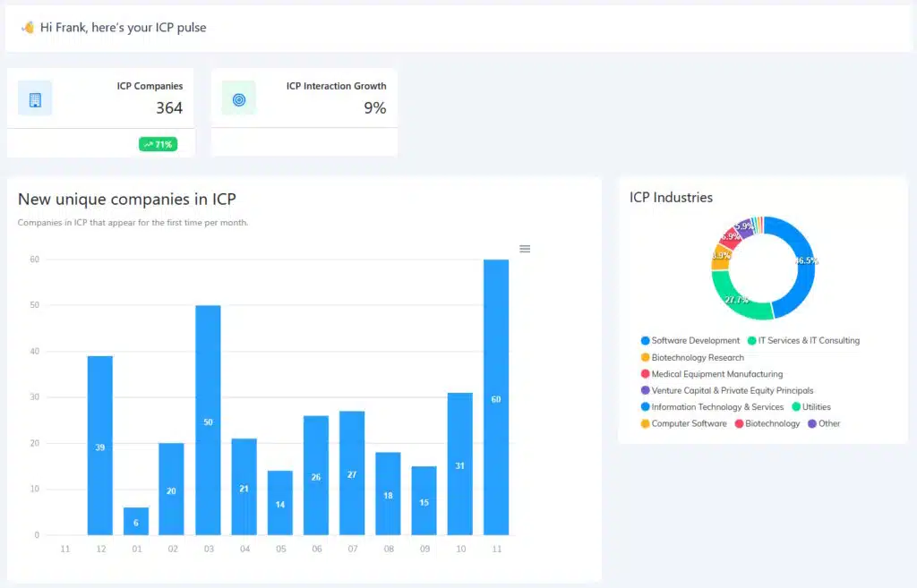The image size is (917, 588).
Task: Click the building icon in ICP Companies card
Action: pyautogui.click(x=35, y=98)
